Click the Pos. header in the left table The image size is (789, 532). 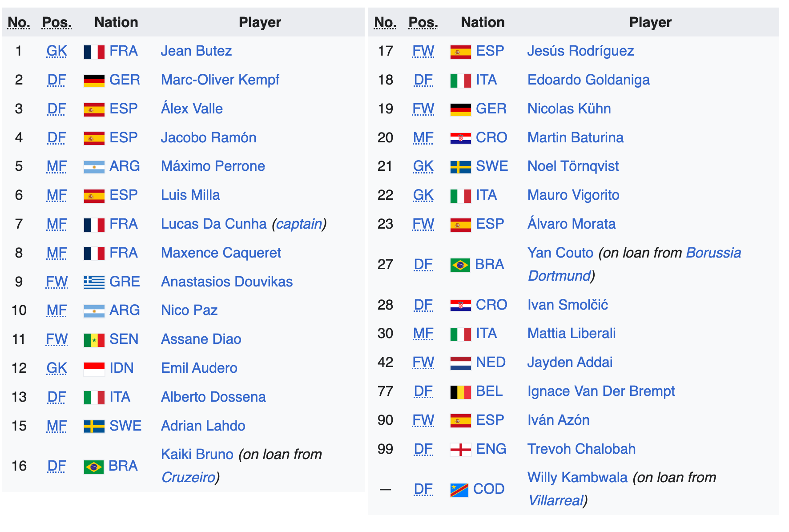(57, 22)
